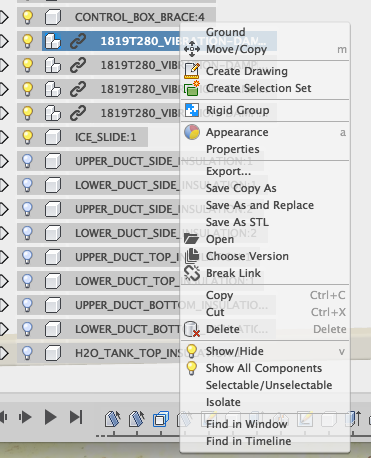
Task: Click the Create Selection Set icon
Action: pos(192,88)
